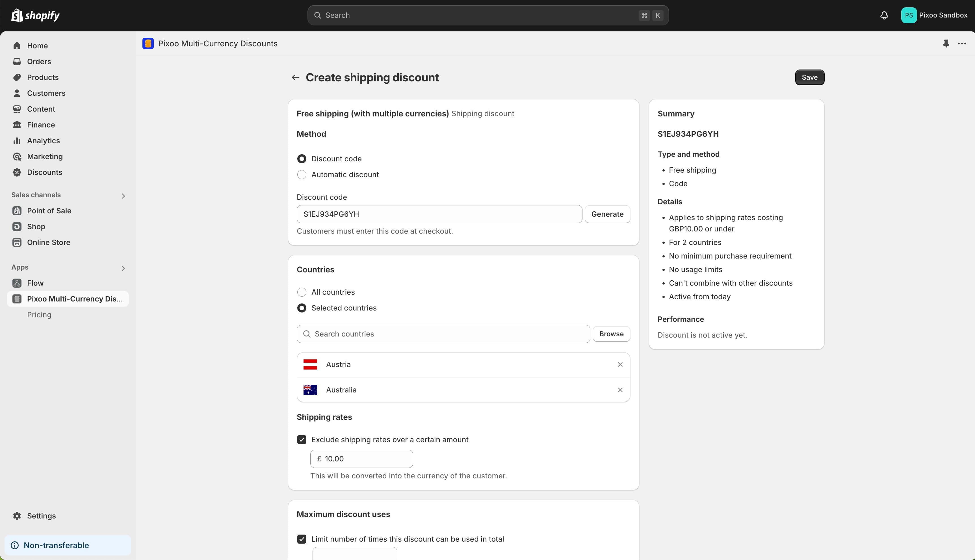The image size is (975, 560).
Task: Generate a new discount code
Action: [607, 214]
